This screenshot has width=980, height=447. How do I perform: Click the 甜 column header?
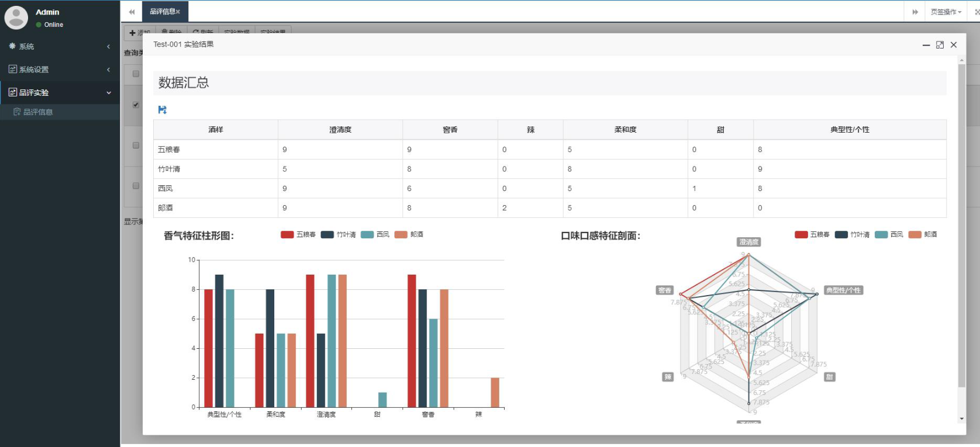721,130
